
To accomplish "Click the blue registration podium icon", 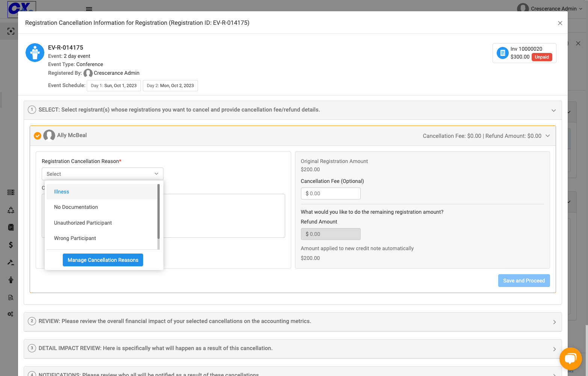I will (x=35, y=53).
